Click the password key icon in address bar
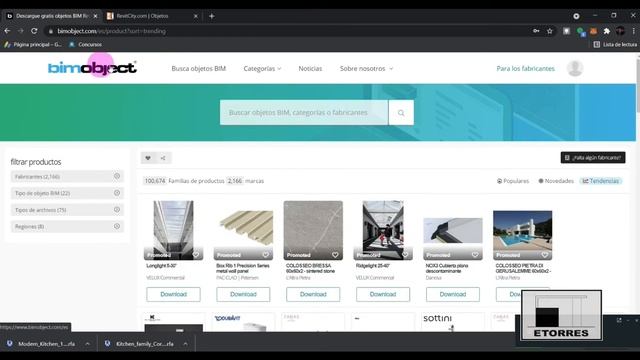Image resolution: width=640 pixels, height=360 pixels. [536, 31]
